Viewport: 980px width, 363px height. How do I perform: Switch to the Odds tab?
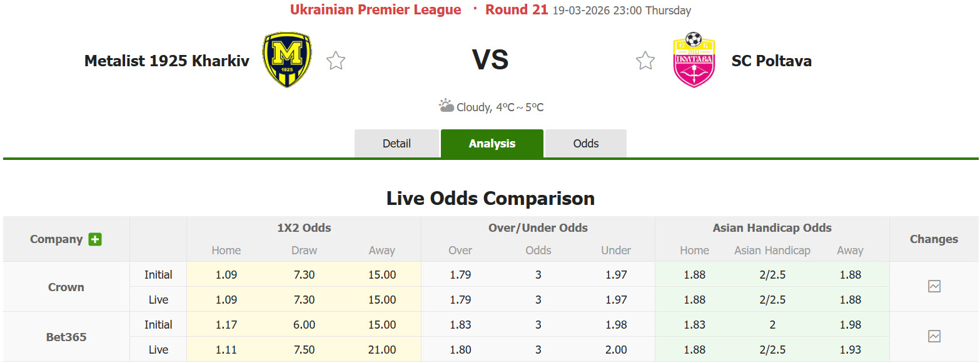click(585, 143)
